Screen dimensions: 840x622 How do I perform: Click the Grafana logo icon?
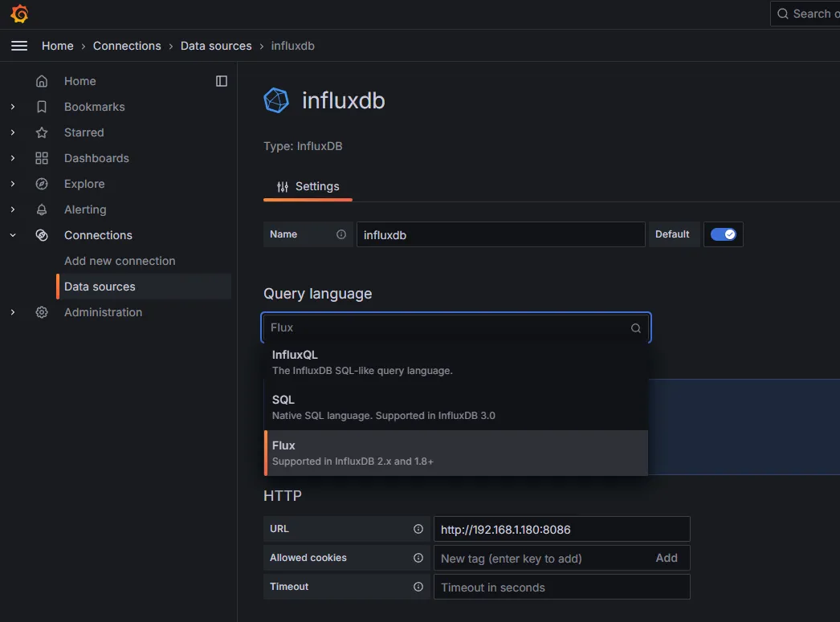tap(19, 14)
